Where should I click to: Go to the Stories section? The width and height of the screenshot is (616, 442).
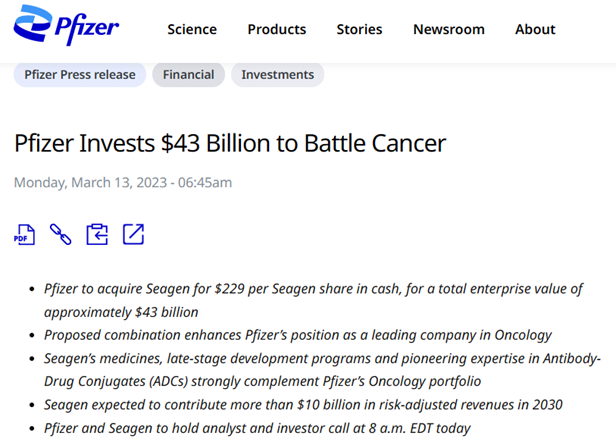(359, 29)
